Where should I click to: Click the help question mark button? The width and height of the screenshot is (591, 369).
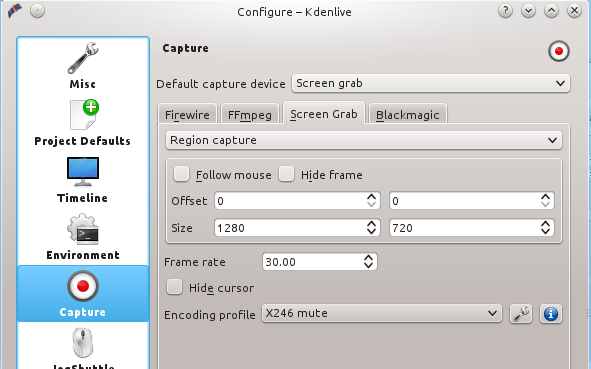pyautogui.click(x=505, y=11)
